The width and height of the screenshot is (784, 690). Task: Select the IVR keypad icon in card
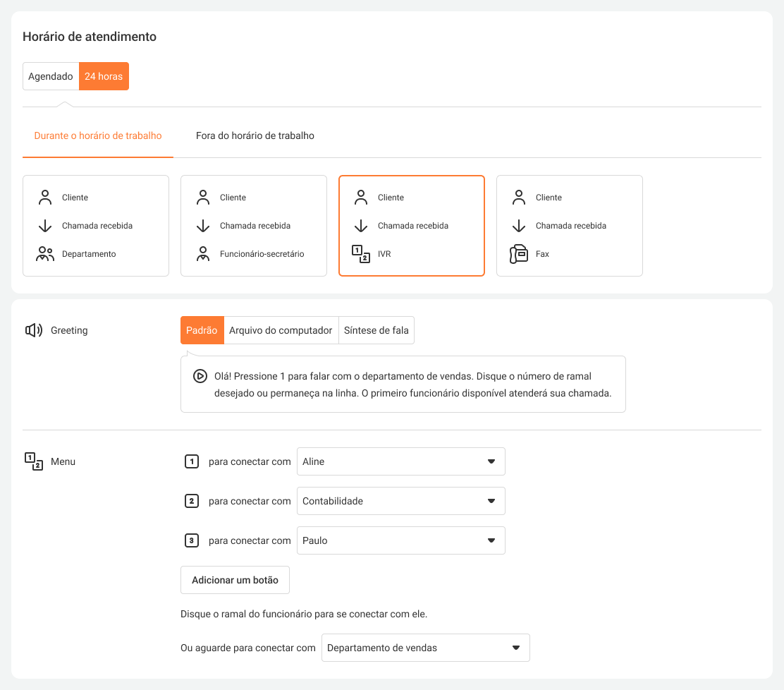coord(360,254)
